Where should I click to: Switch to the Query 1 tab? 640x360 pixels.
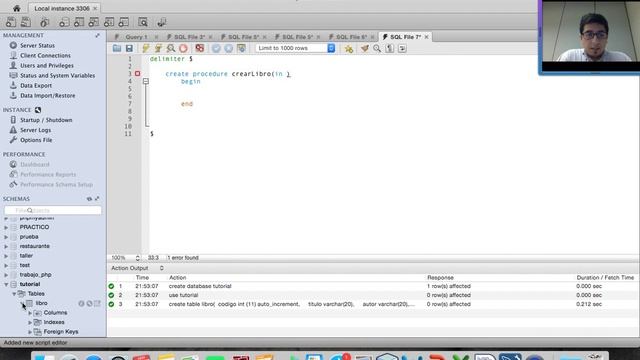click(x=136, y=37)
